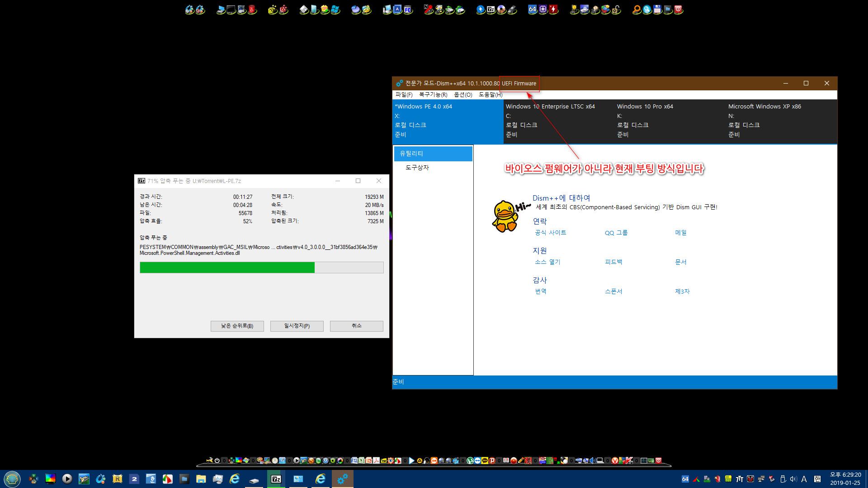Screen dimensions: 868x488
Task: Launch the FC icon in top dock
Action: 408,9
